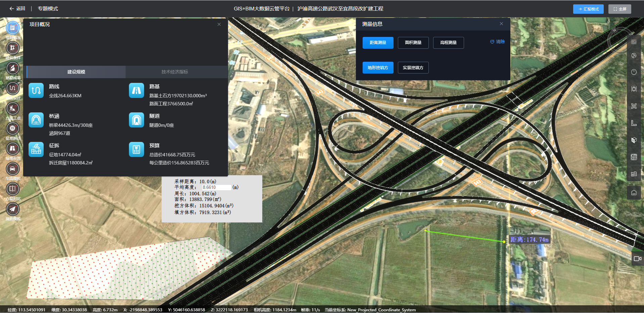
Task: Click the 平均高度 input field
Action: tap(216, 188)
